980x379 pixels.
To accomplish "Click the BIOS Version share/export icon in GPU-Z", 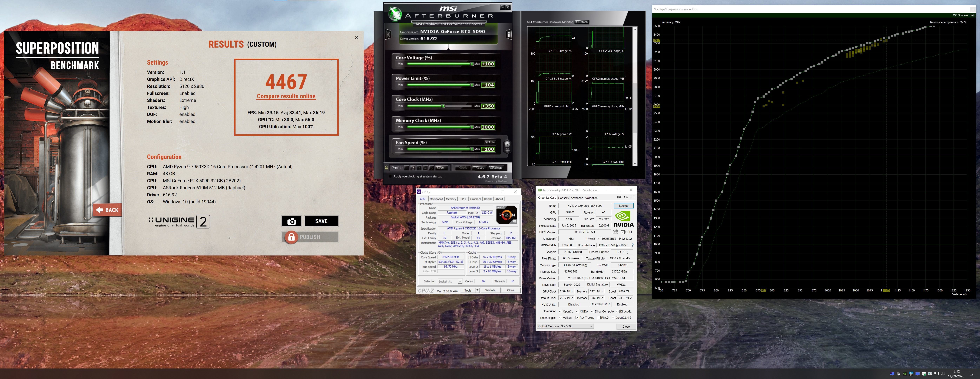I will click(x=615, y=232).
